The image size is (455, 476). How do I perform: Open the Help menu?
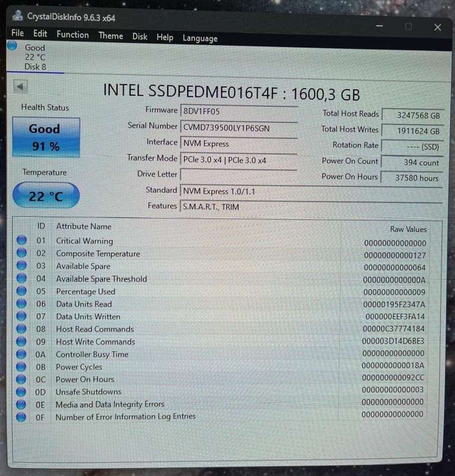pyautogui.click(x=165, y=37)
